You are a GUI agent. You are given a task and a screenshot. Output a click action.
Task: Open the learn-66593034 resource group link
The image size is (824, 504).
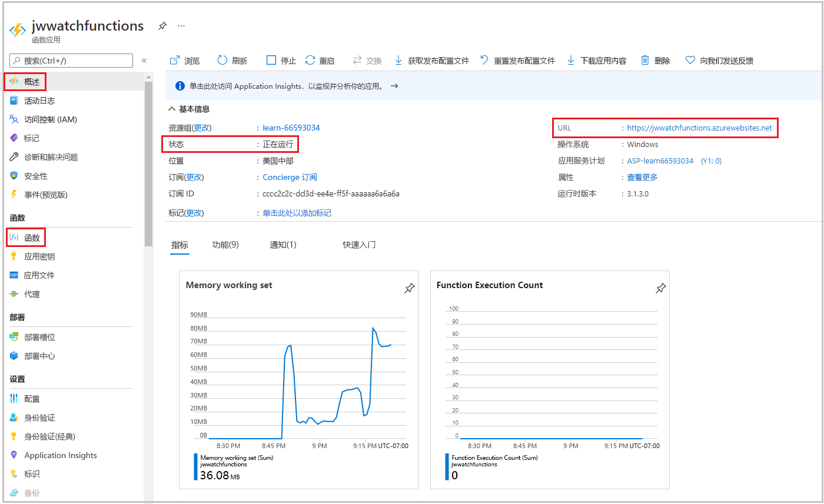291,128
